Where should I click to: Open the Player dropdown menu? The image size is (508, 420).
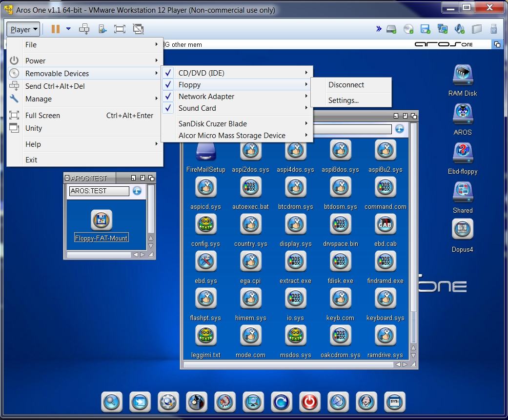(23, 29)
